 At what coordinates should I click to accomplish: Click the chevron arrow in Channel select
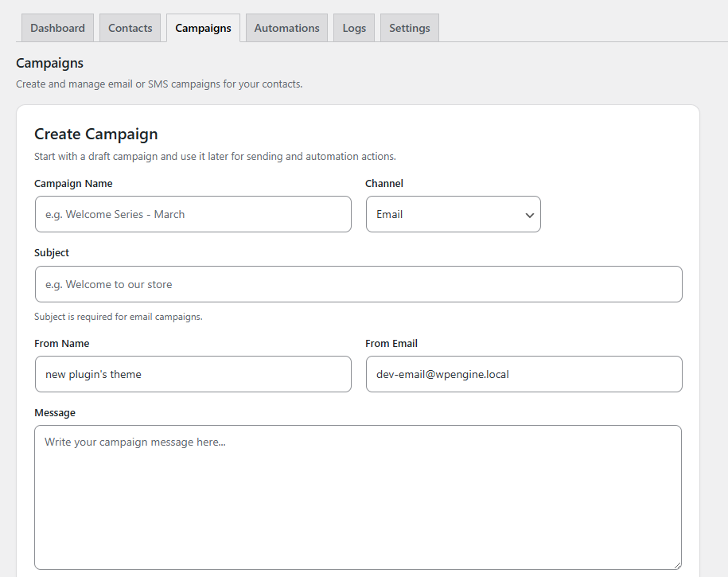pyautogui.click(x=529, y=215)
